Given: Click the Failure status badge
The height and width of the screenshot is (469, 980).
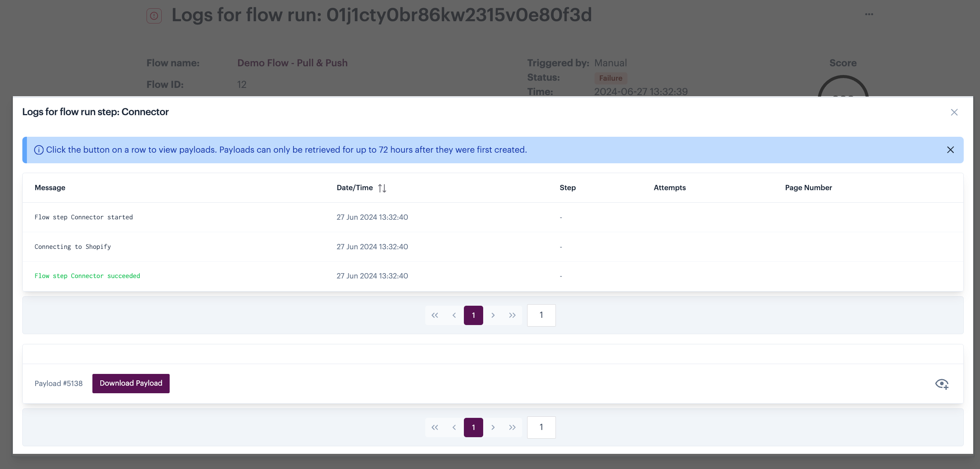Looking at the screenshot, I should (610, 78).
